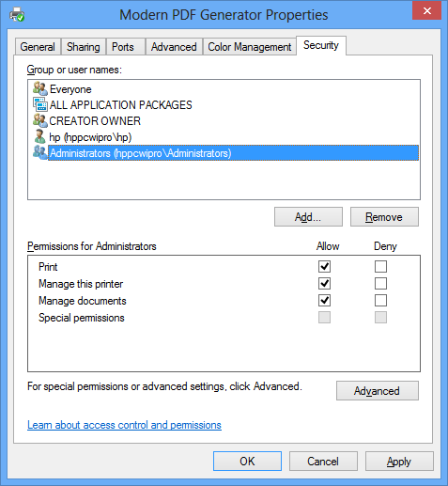Click the CREATOR OWNER group icon
448x486 pixels.
coord(40,120)
